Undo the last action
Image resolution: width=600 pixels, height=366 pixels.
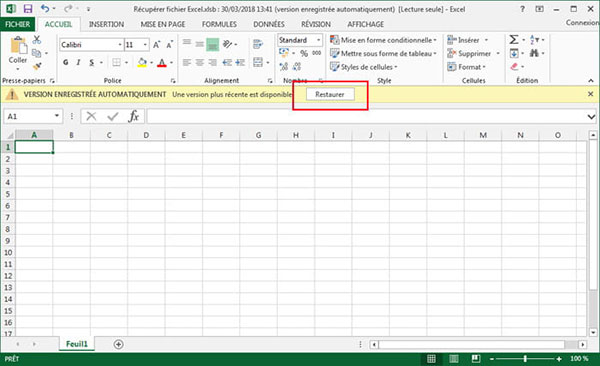45,8
